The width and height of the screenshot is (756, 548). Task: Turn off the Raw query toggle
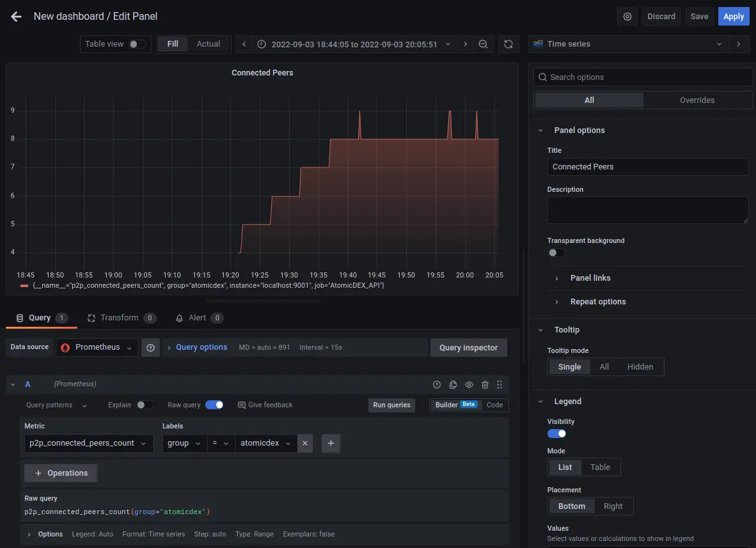click(x=214, y=405)
